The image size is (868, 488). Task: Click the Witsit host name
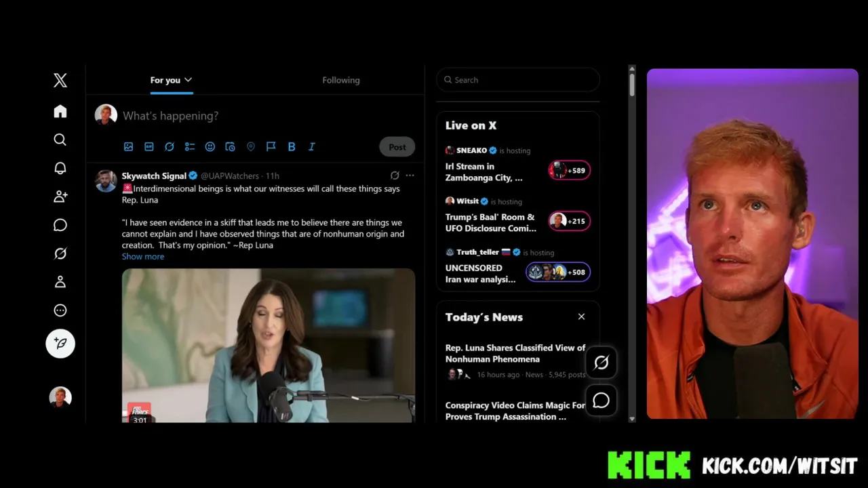click(x=467, y=201)
